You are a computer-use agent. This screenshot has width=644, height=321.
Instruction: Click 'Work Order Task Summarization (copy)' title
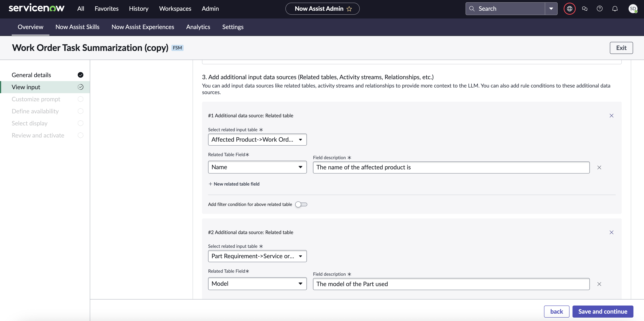pyautogui.click(x=90, y=48)
